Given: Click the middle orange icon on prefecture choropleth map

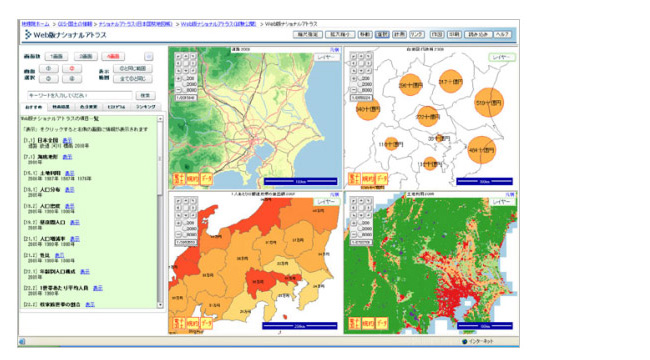Looking at the screenshot, I should 193,323.
